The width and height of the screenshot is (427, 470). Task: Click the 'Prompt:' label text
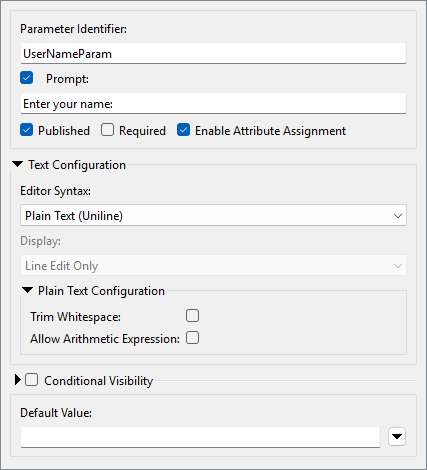[x=67, y=79]
